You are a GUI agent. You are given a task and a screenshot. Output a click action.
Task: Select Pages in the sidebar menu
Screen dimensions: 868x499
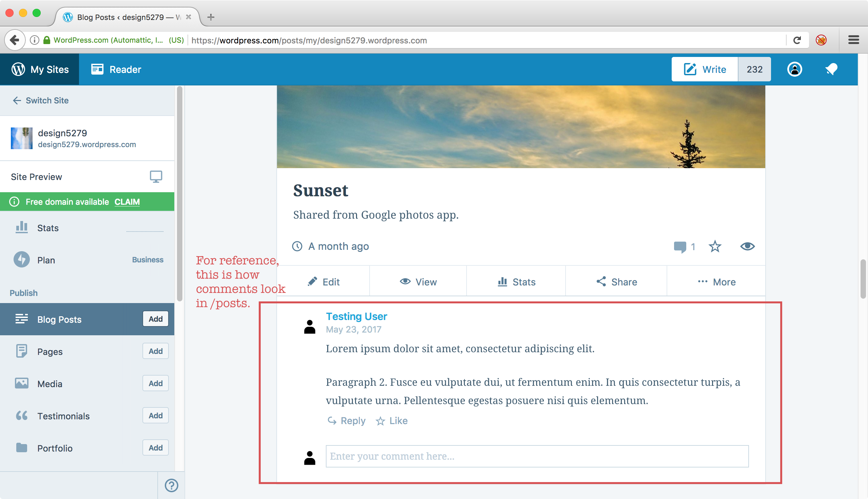tap(50, 352)
